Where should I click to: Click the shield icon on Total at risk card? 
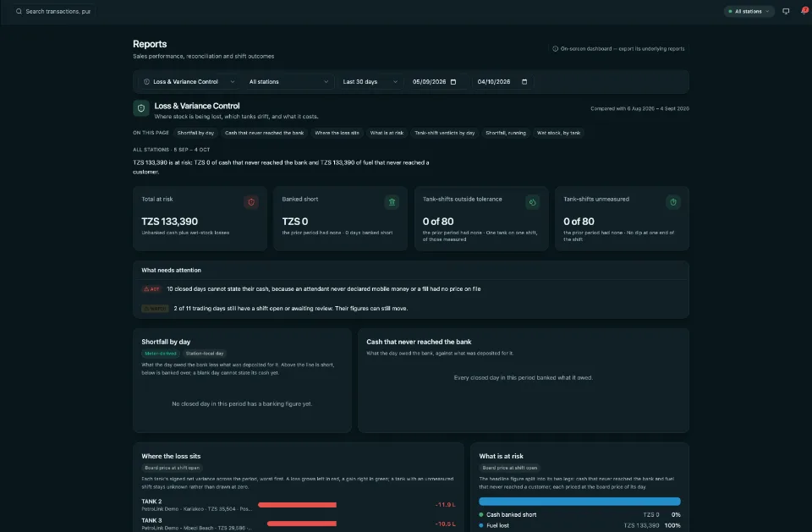point(251,202)
